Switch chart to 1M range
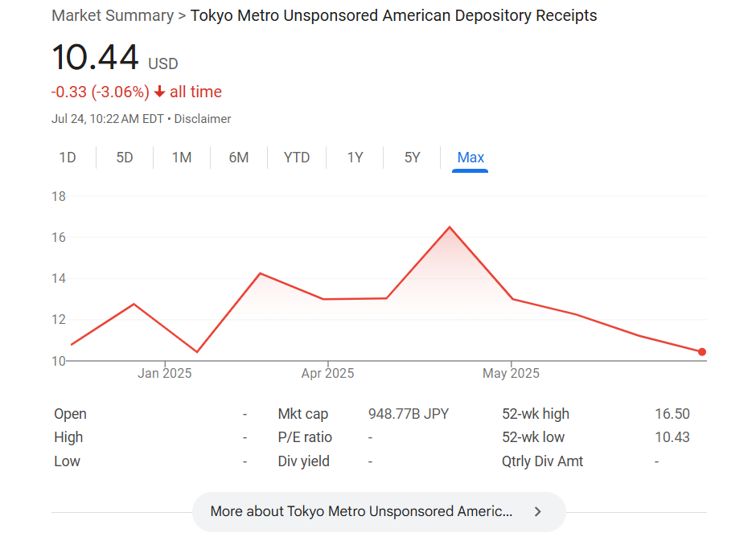The height and width of the screenshot is (549, 756). pos(182,158)
